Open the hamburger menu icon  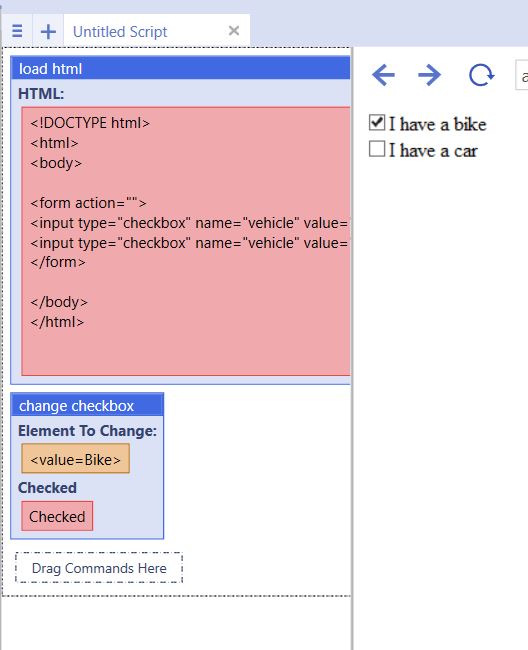[x=17, y=31]
